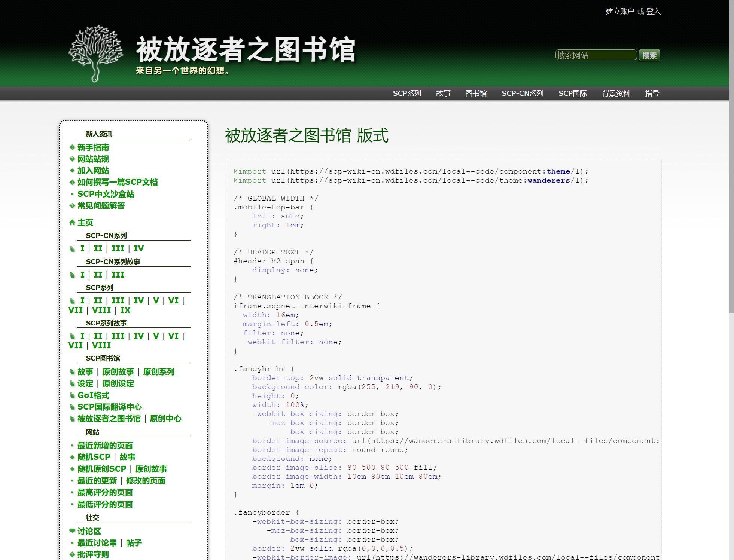Open the SCP-CN系列 top navigation menu

[522, 93]
